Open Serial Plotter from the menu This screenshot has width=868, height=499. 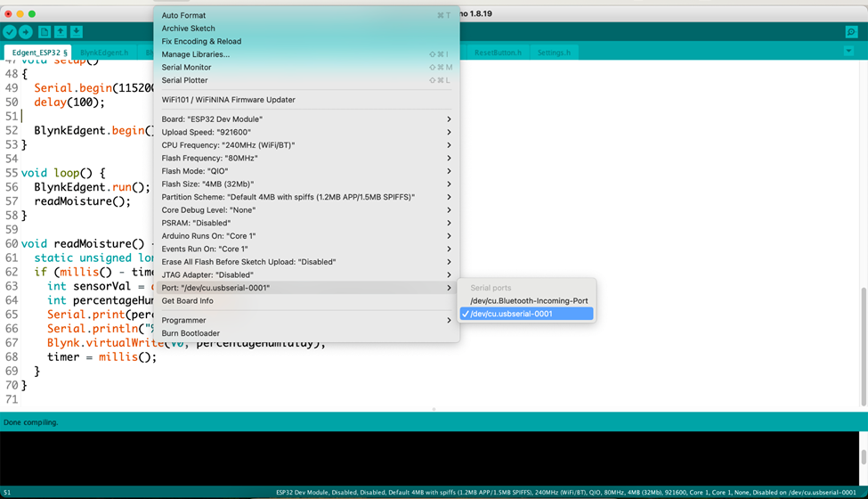pyautogui.click(x=306, y=80)
